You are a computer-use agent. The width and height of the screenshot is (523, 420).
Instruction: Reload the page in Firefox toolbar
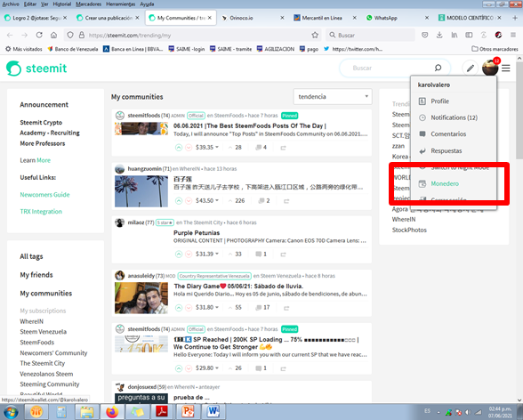pos(39,35)
